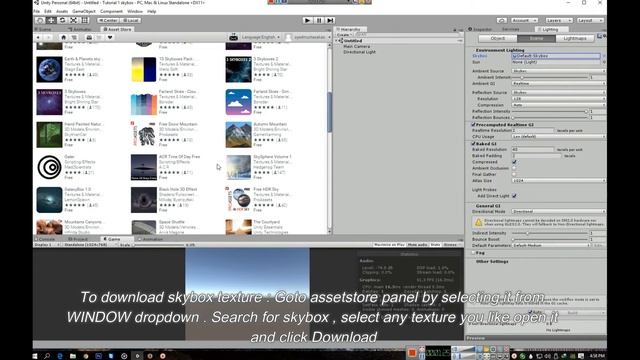640x360 pixels.
Task: Open reflection Resolution dropdown
Action: 558,99
